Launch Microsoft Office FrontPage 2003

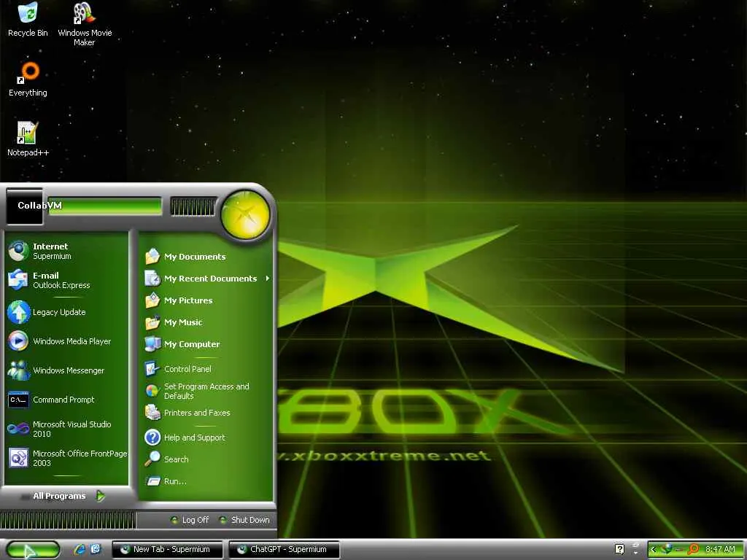[66, 458]
